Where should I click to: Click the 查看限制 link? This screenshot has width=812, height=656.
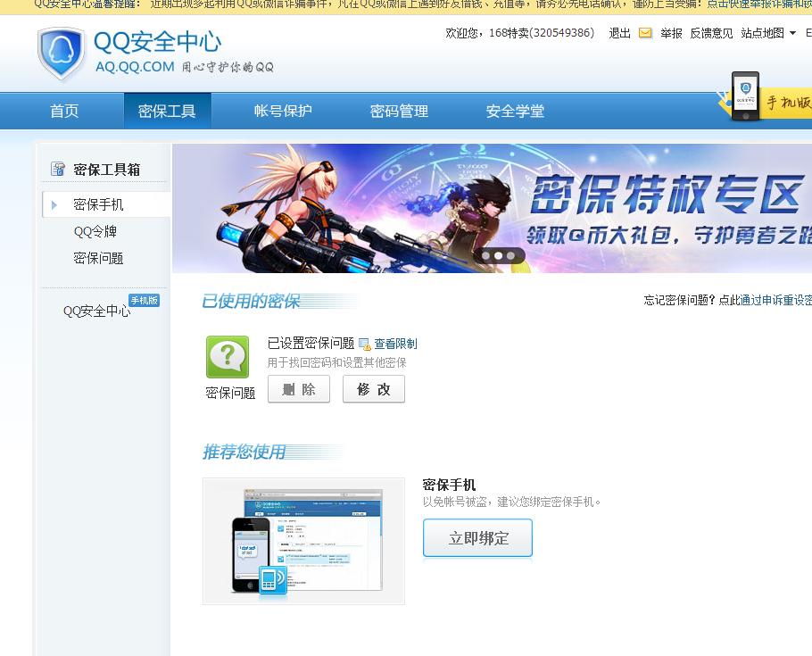[395, 344]
